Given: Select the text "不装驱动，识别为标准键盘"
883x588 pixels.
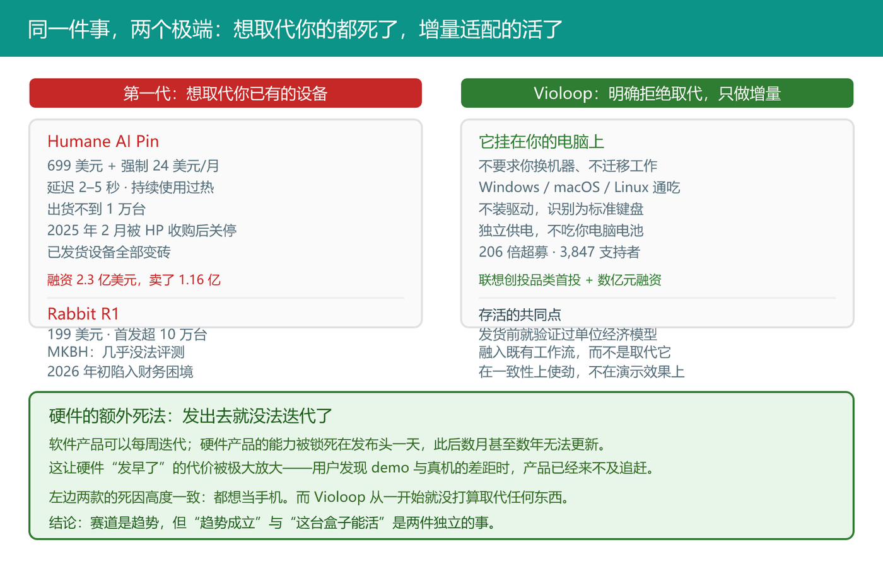Looking at the screenshot, I should (561, 209).
